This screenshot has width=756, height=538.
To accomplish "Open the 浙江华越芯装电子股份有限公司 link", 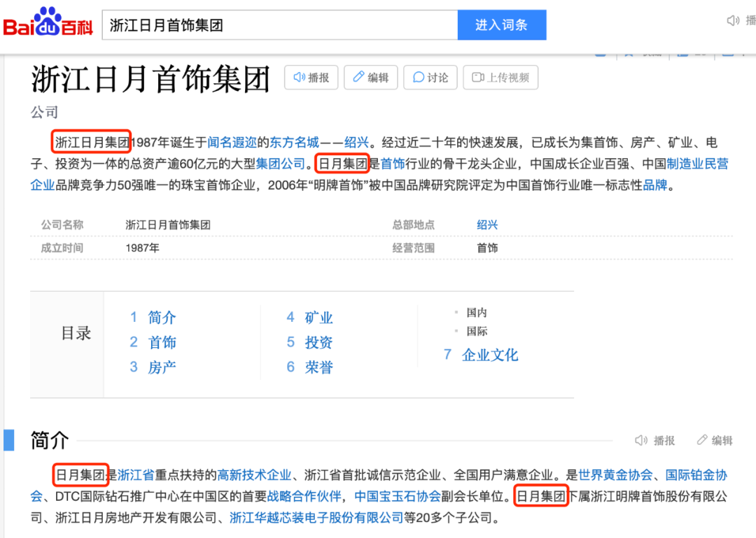I will coord(316,518).
